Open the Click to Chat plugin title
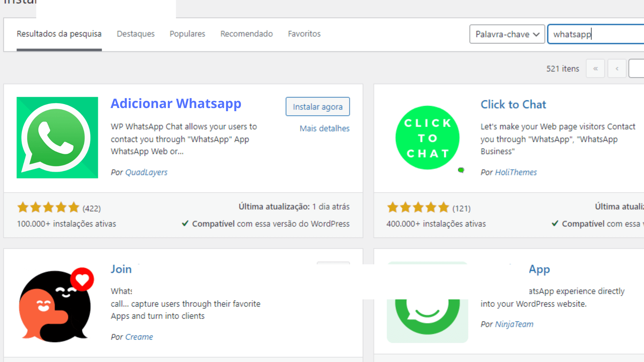Image resolution: width=644 pixels, height=362 pixels. click(x=513, y=105)
